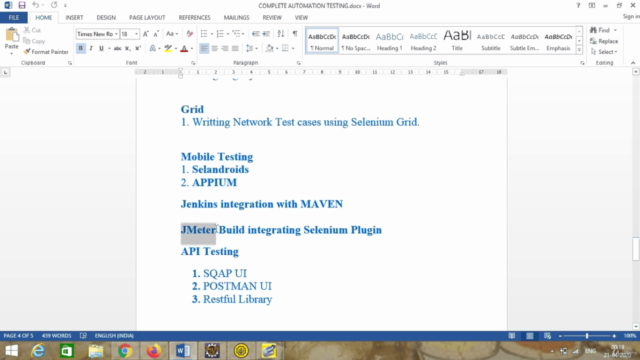Click the Paste button

[11, 41]
